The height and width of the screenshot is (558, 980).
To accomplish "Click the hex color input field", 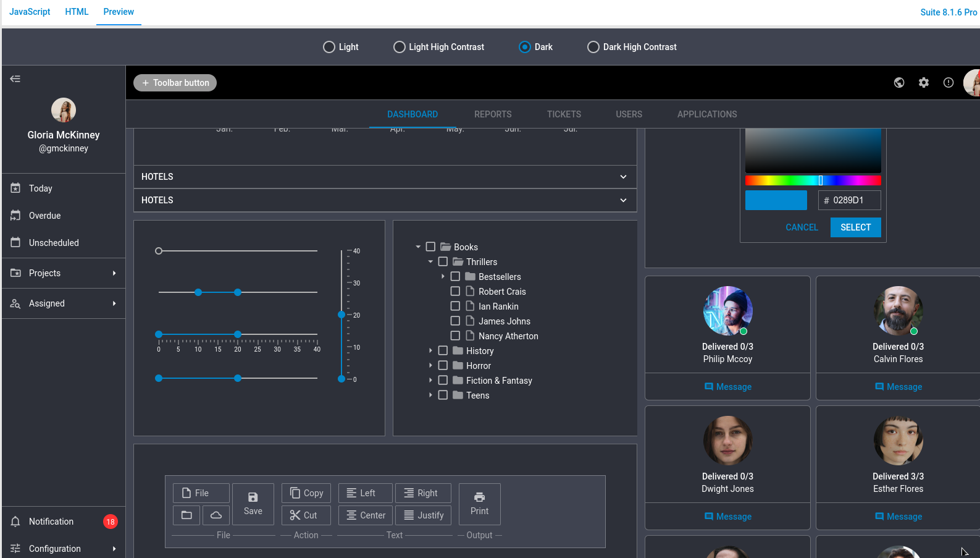I will (x=855, y=200).
